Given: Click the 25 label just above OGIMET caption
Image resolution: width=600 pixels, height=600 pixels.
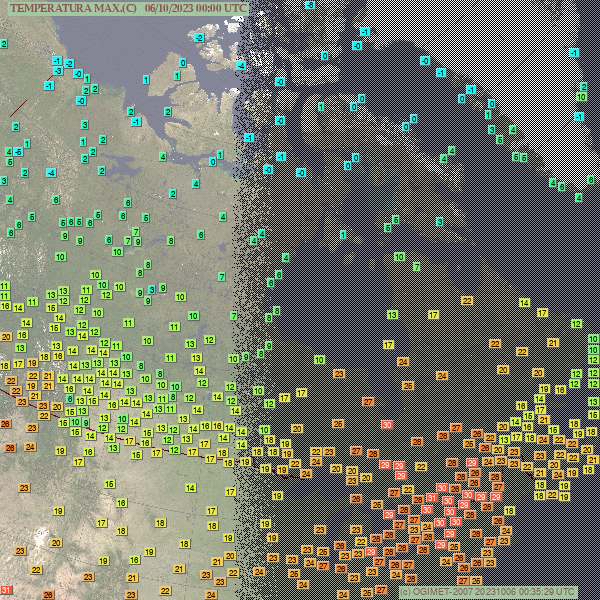Looking at the screenshot, I should [476, 580].
